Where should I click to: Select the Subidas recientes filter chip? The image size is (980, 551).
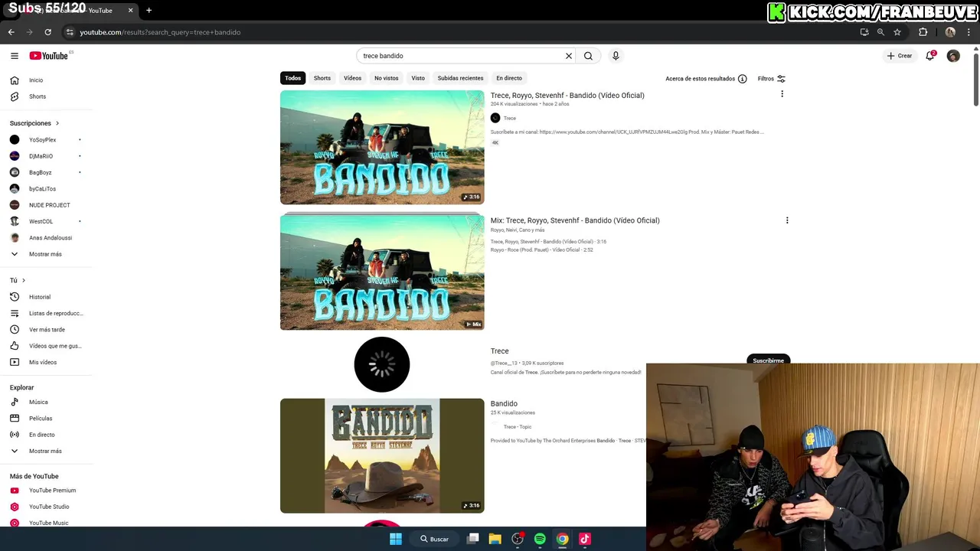click(460, 78)
